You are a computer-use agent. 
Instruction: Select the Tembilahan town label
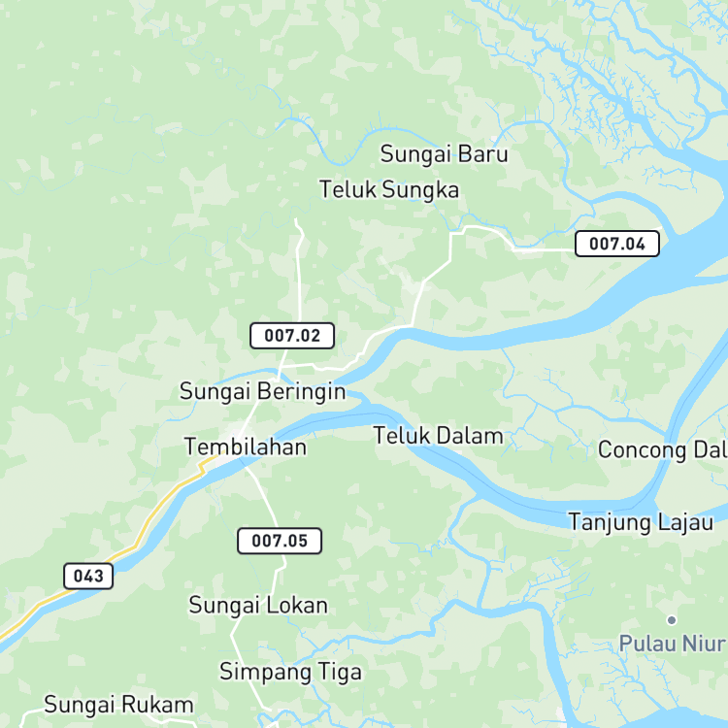coord(246,447)
